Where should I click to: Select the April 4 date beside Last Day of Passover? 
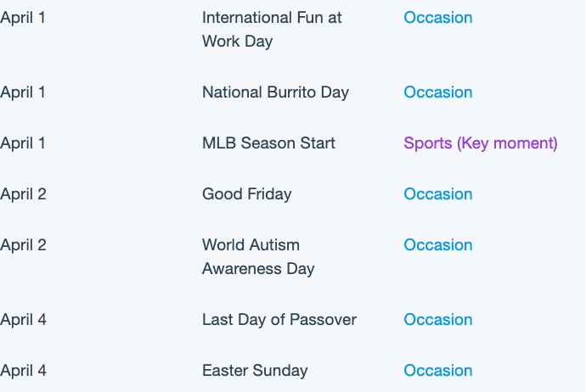click(23, 320)
